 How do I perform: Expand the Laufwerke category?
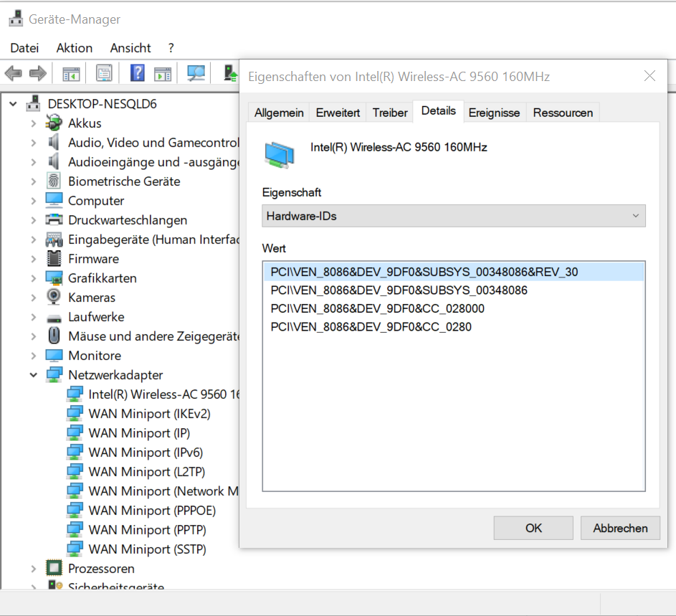click(34, 317)
